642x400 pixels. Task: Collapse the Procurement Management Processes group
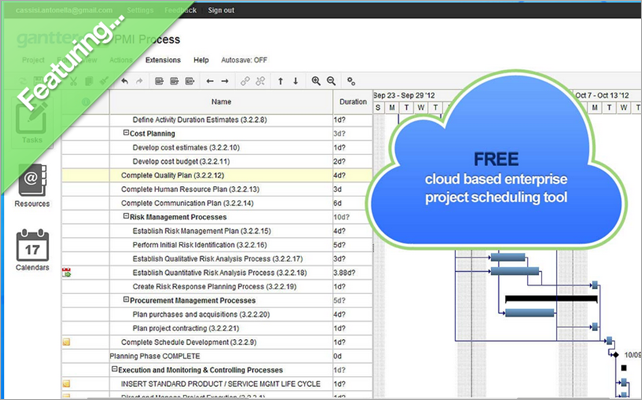126,300
